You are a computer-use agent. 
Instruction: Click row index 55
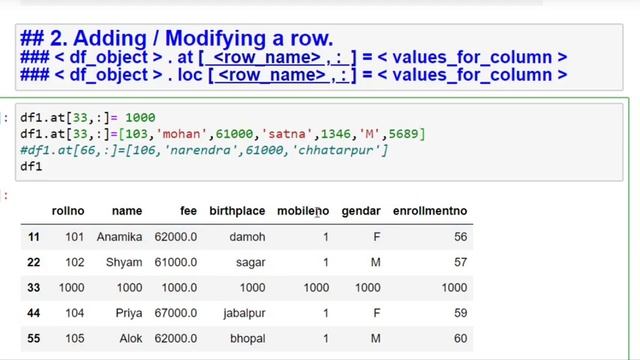[x=33, y=338]
